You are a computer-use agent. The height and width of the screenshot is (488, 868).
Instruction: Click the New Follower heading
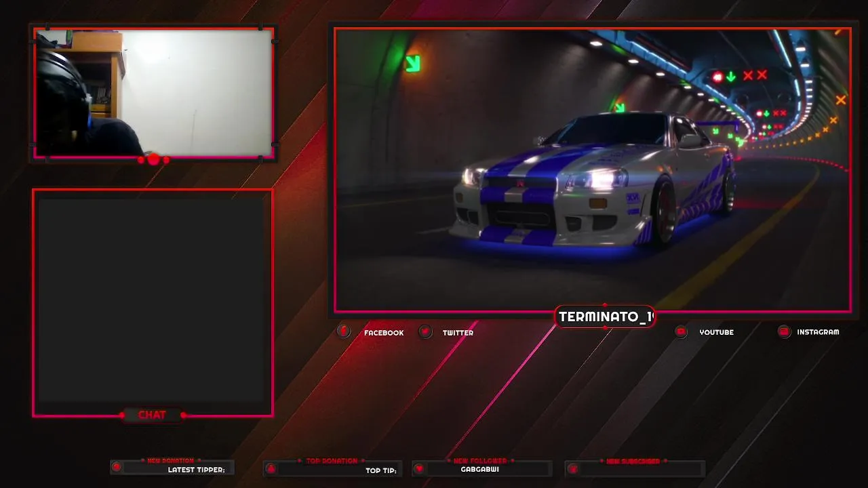480,461
